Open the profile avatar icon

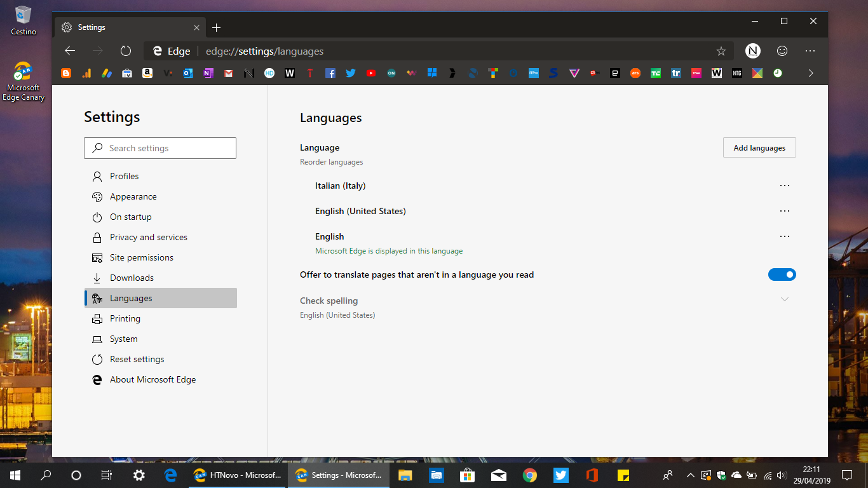coord(753,51)
